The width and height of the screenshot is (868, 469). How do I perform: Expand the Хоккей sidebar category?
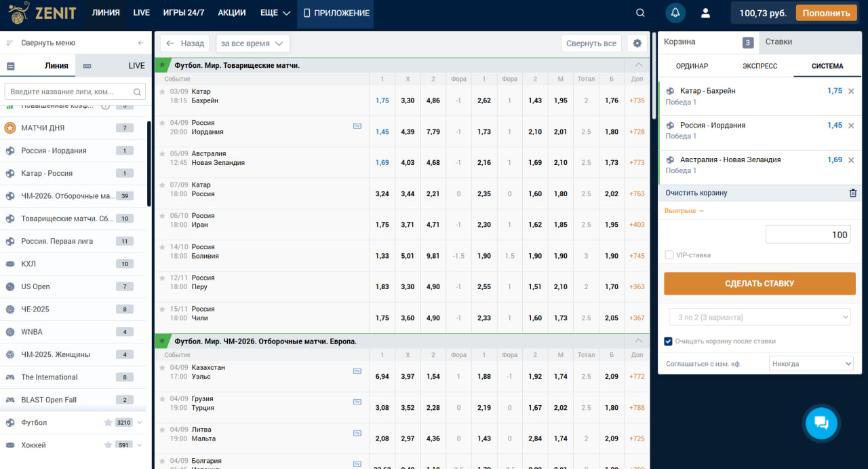pyautogui.click(x=140, y=445)
